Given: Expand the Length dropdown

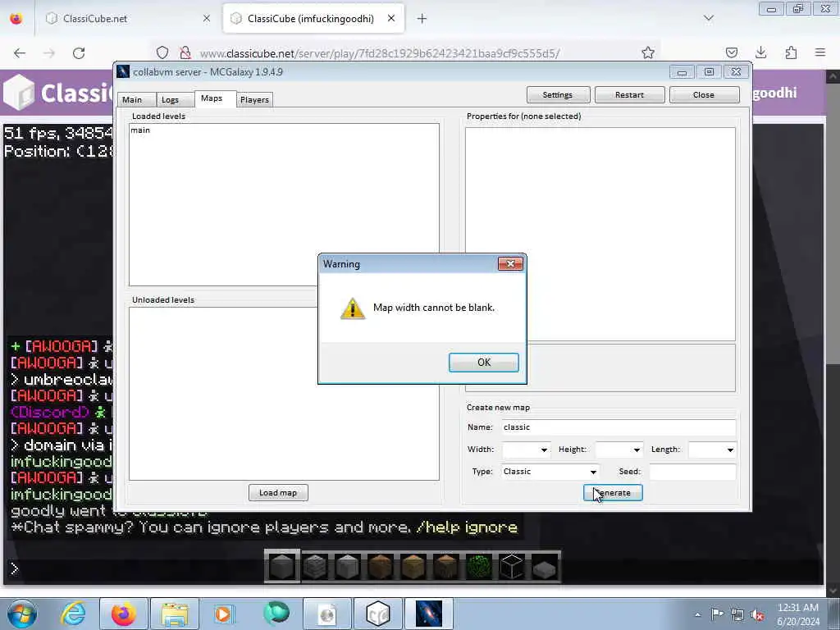Looking at the screenshot, I should coord(730,450).
